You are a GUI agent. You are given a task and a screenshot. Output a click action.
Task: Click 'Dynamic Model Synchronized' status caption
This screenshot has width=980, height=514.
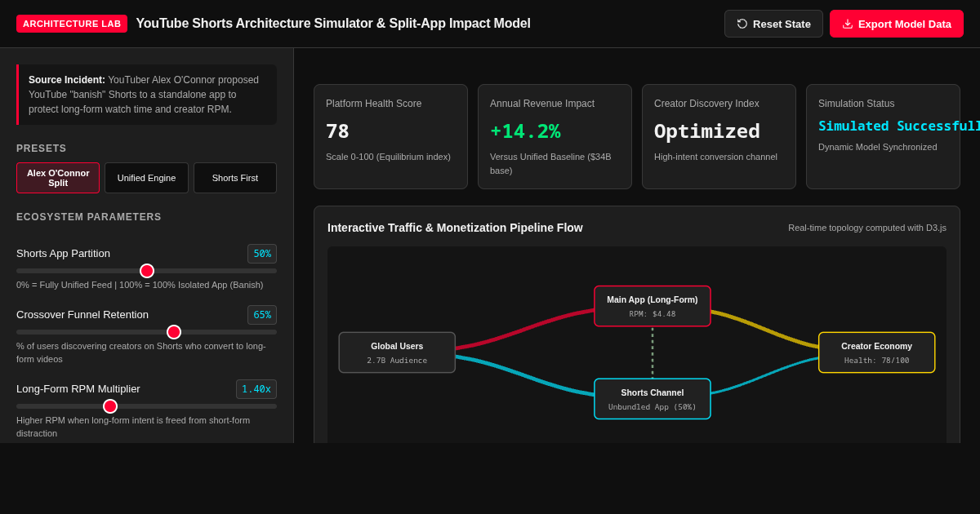878,147
